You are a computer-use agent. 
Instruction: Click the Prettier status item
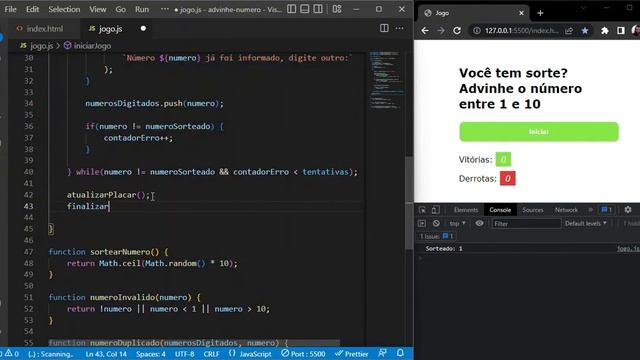(351, 354)
